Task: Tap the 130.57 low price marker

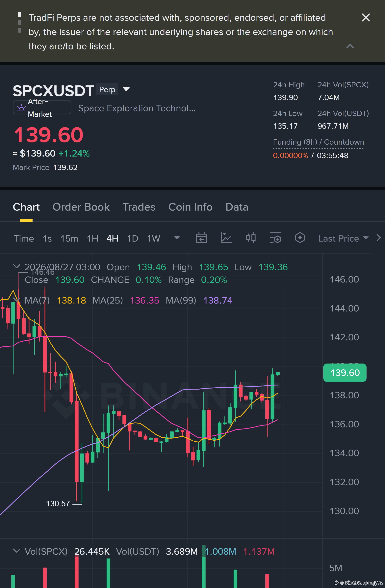Action: click(58, 504)
